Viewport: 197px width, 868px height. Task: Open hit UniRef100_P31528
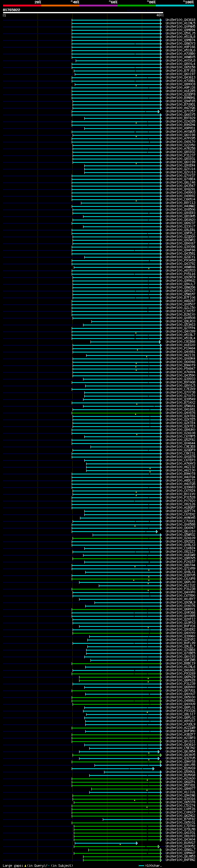pyautogui.click(x=180, y=497)
